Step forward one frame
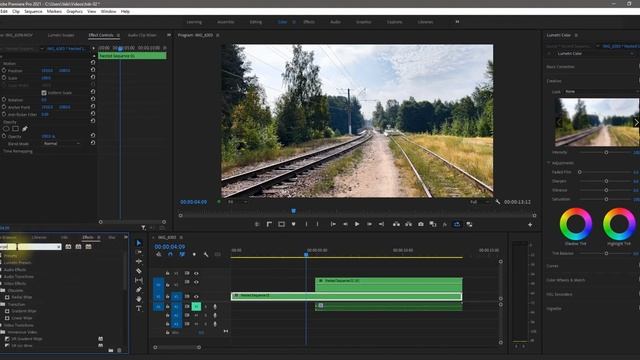Image resolution: width=640 pixels, height=360 pixels. coord(369,224)
